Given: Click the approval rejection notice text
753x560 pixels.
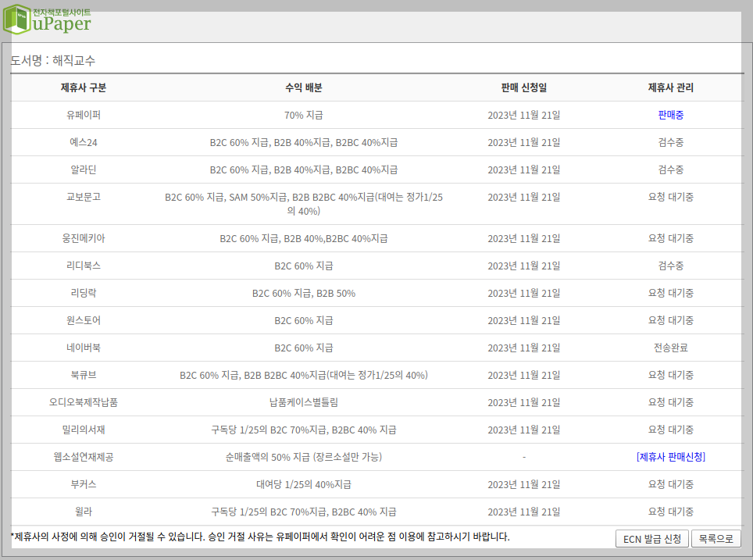Looking at the screenshot, I should 260,537.
